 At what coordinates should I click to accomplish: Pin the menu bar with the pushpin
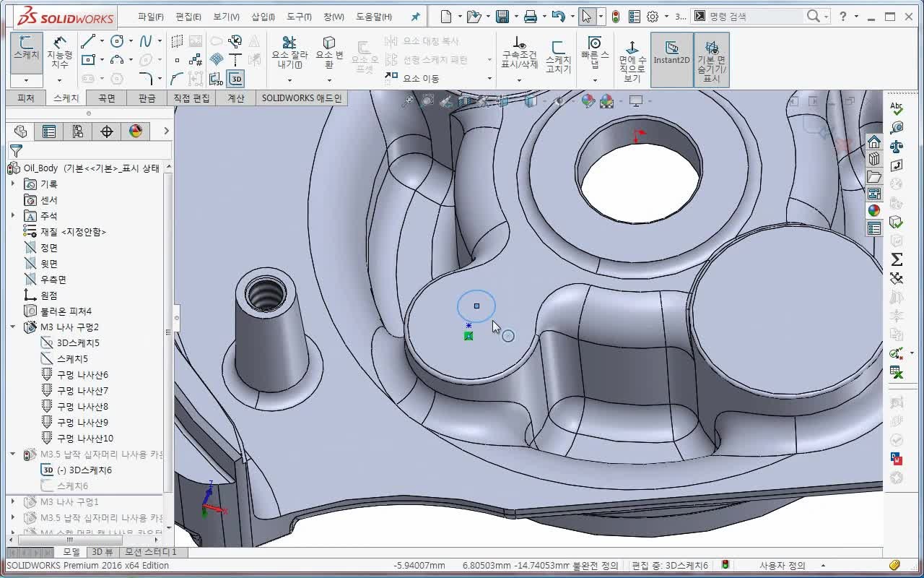click(415, 16)
